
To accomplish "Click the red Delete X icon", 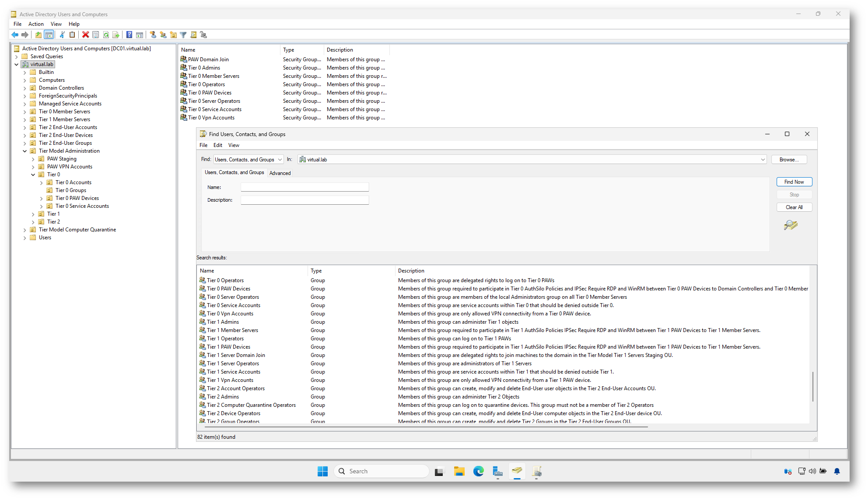I will [x=85, y=35].
